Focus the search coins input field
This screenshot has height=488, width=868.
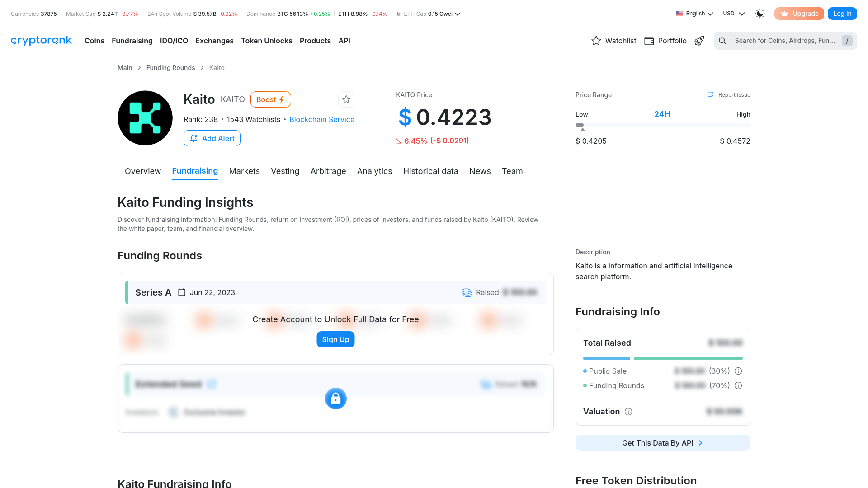pos(785,41)
